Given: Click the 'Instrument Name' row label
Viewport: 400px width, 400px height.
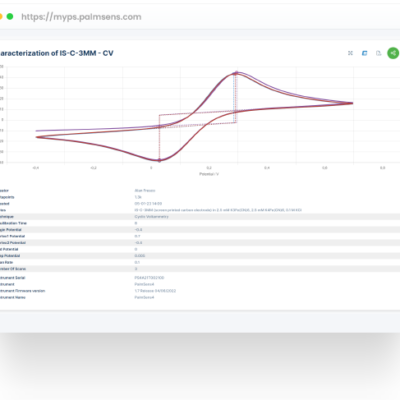Looking at the screenshot, I should pos(13,297).
